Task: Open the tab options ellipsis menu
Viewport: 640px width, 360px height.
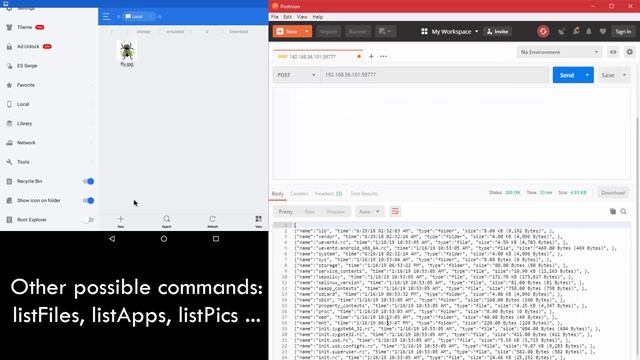Action: tap(383, 56)
